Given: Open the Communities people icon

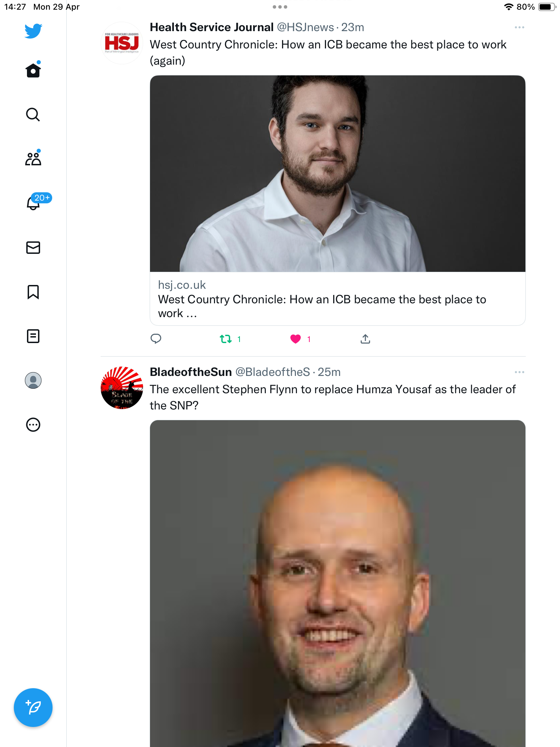Looking at the screenshot, I should tap(33, 158).
